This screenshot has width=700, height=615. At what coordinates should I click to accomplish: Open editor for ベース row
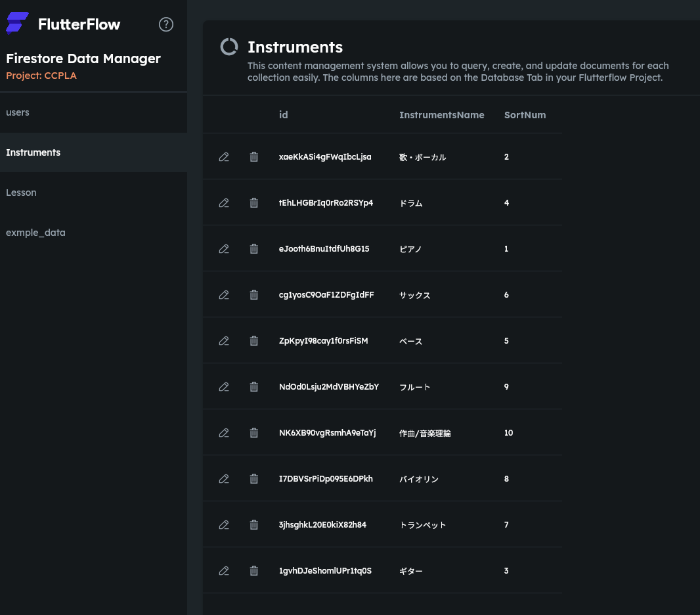point(224,341)
